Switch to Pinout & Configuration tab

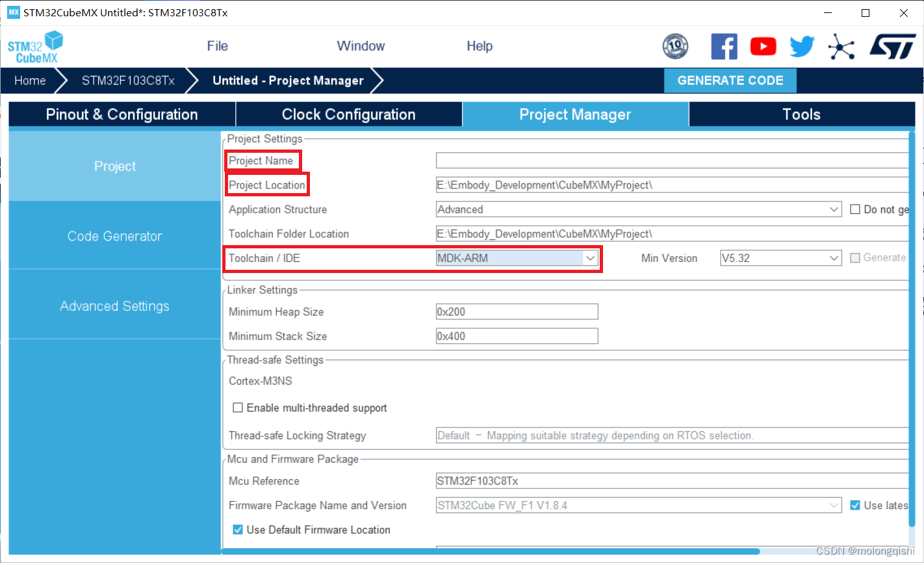click(122, 114)
